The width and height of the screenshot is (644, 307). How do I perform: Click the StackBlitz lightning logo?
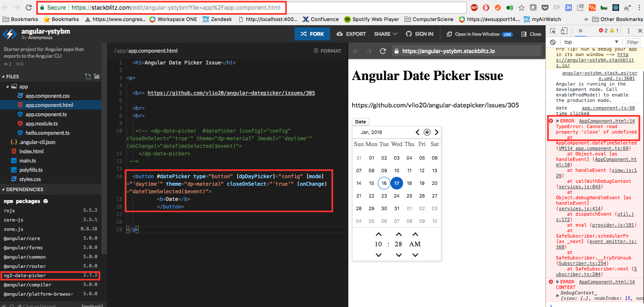9,34
